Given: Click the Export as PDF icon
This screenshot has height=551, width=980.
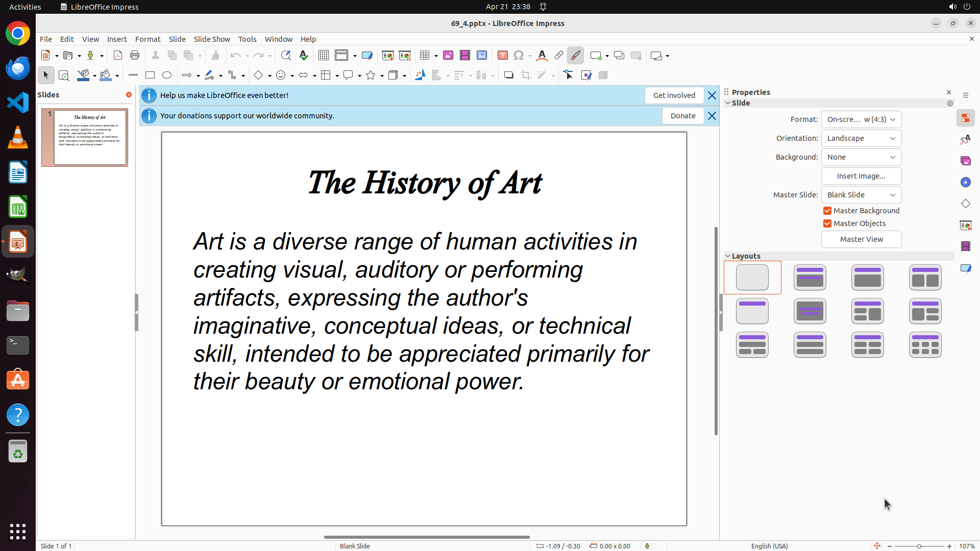Looking at the screenshot, I should tap(118, 56).
